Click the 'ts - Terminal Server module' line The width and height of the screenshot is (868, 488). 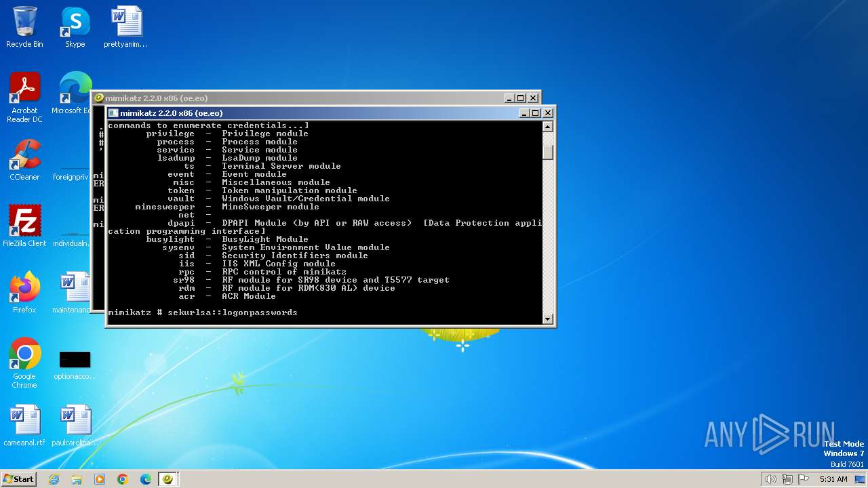click(262, 166)
